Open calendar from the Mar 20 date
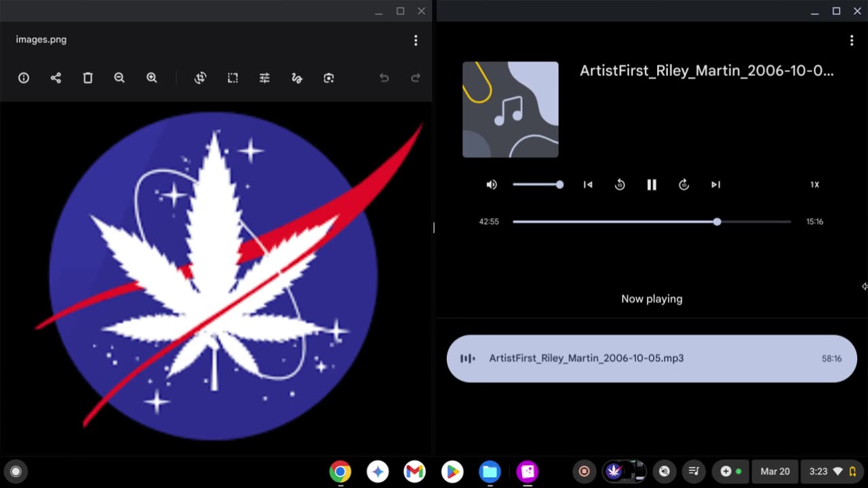This screenshot has width=868, height=488. [x=775, y=471]
